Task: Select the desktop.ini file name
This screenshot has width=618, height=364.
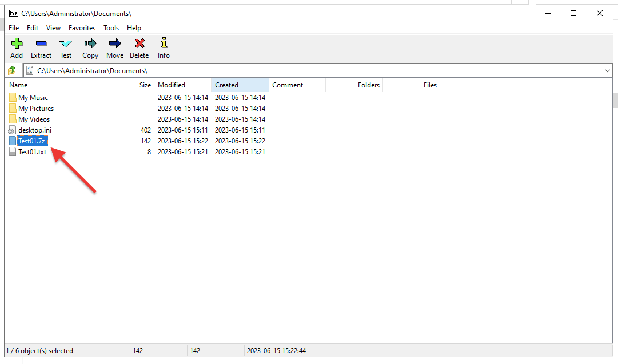Action: [35, 130]
